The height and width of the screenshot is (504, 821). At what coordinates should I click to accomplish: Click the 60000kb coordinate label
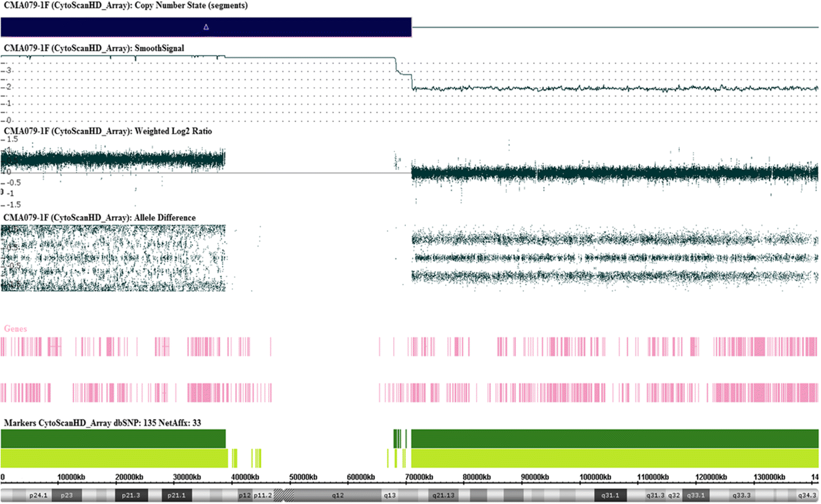(x=361, y=477)
